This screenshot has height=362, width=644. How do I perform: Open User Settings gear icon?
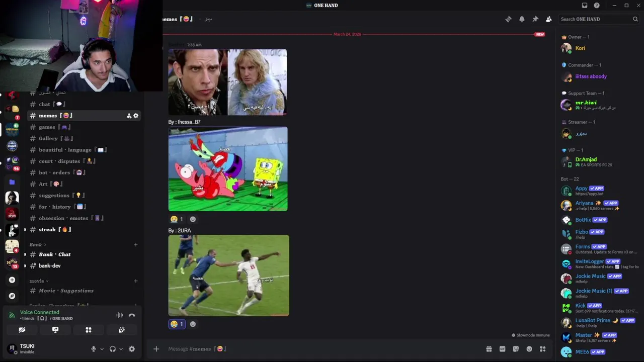[132, 349]
